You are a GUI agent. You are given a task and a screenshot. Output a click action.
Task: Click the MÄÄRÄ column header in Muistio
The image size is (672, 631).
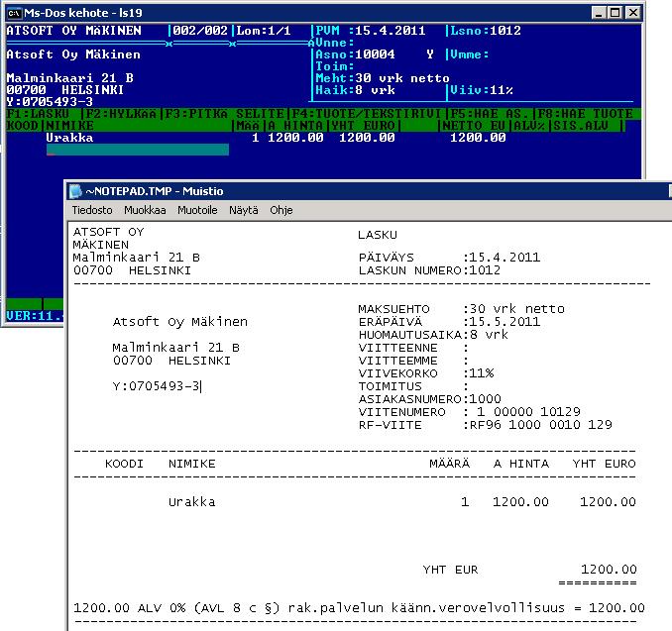(450, 464)
